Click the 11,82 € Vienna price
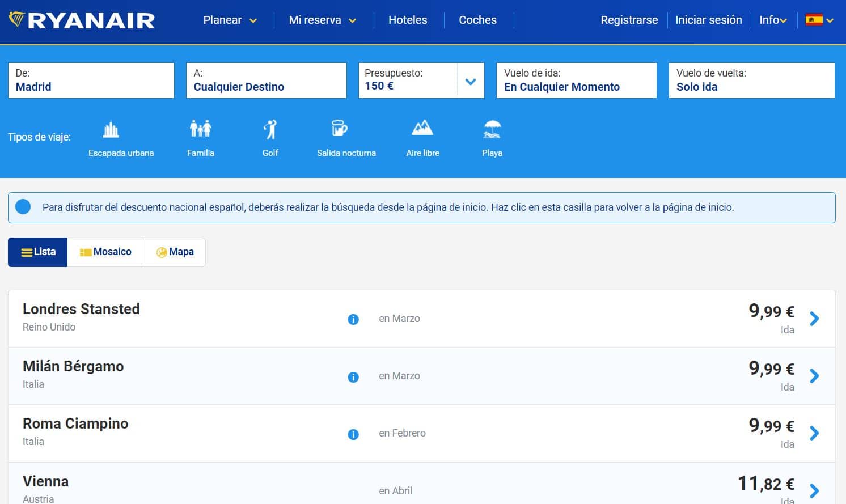Viewport: 846px width, 504px height. point(766,484)
